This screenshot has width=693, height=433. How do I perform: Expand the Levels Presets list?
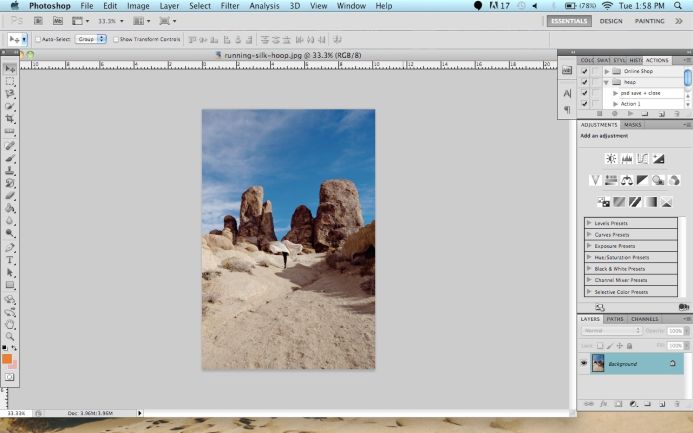pyautogui.click(x=589, y=222)
